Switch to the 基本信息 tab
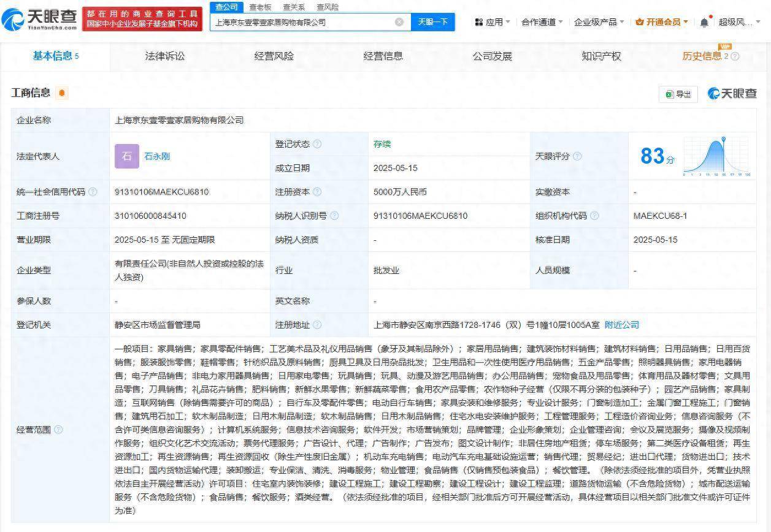This screenshot has width=771, height=532. [x=56, y=56]
